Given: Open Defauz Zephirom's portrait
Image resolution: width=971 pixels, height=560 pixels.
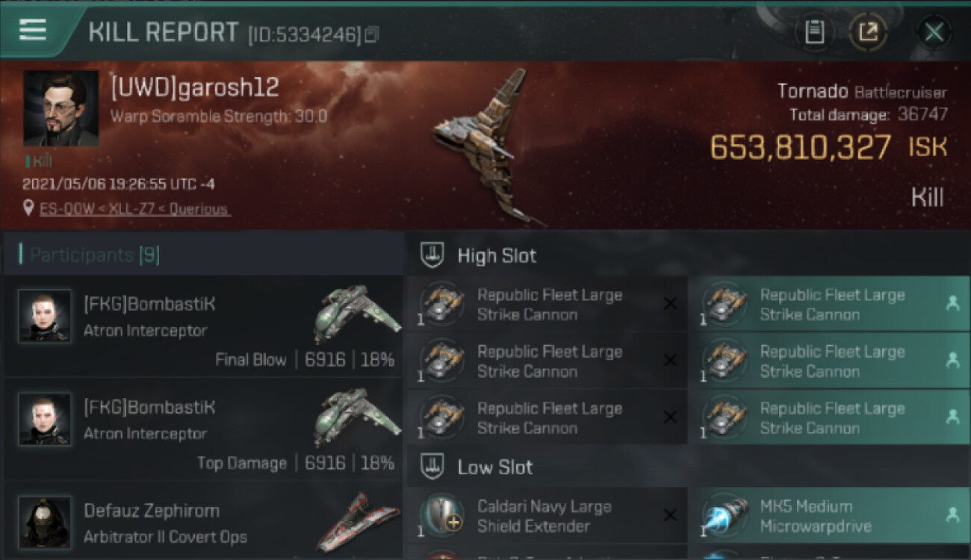Looking at the screenshot, I should tap(46, 522).
